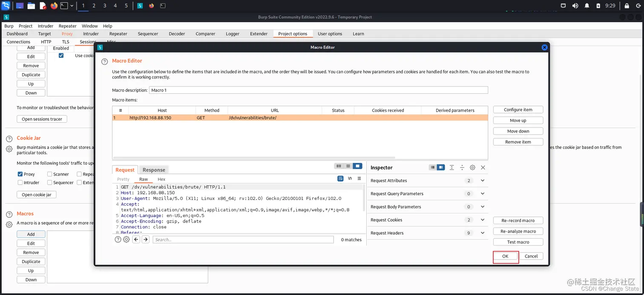644x295 pixels.
Task: Click the Macros section gear icon
Action: [9, 224]
